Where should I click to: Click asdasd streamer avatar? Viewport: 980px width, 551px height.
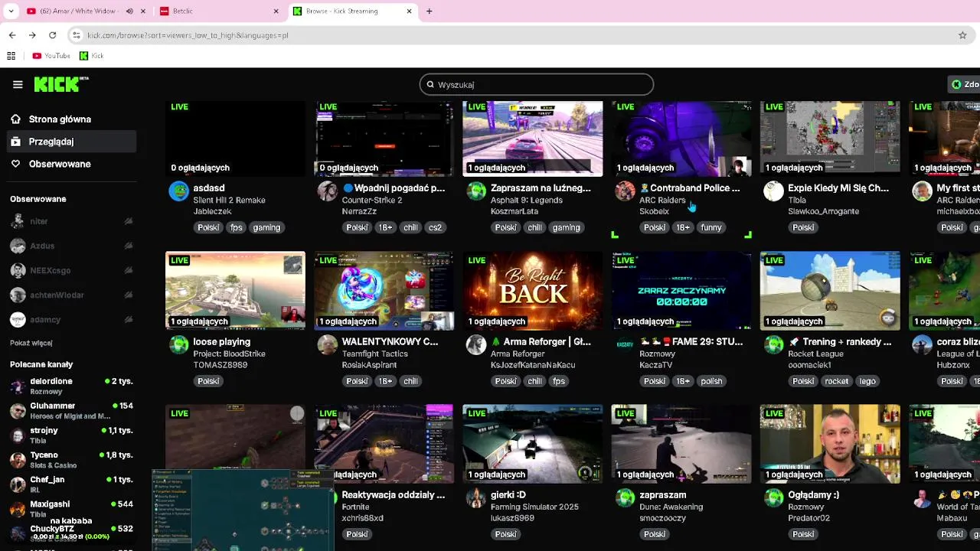[x=178, y=191]
